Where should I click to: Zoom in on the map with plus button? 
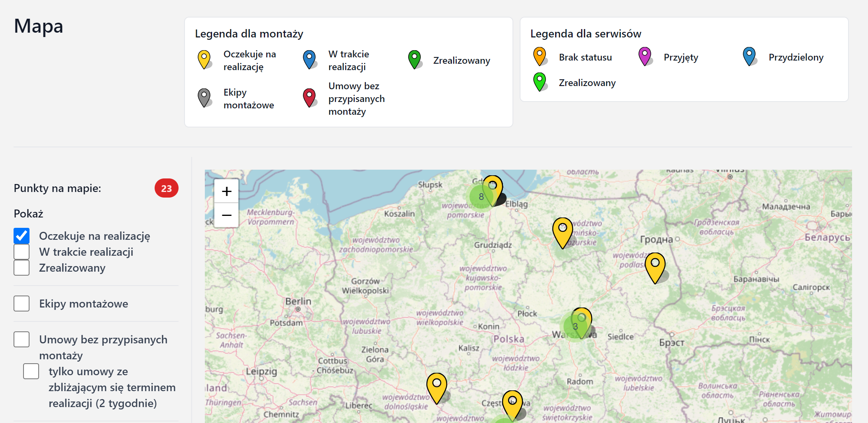click(x=226, y=192)
